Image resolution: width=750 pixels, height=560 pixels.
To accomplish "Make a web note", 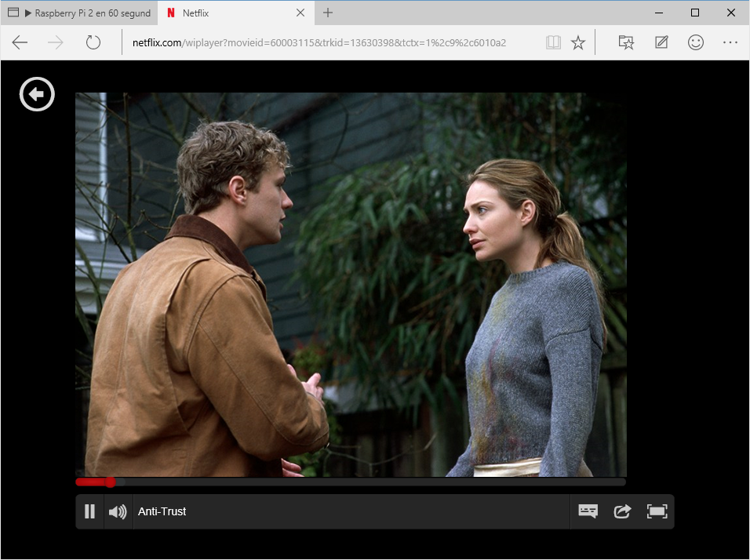I will click(x=661, y=42).
